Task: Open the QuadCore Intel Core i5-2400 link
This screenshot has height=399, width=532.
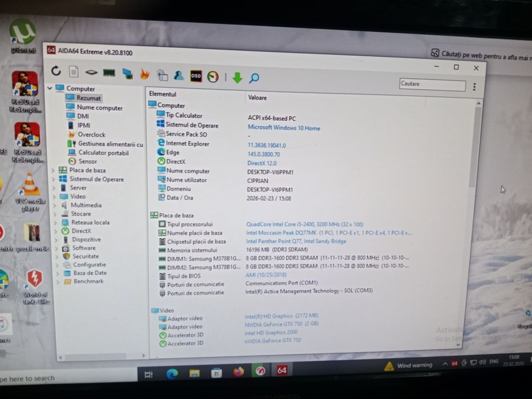Action: (x=304, y=224)
